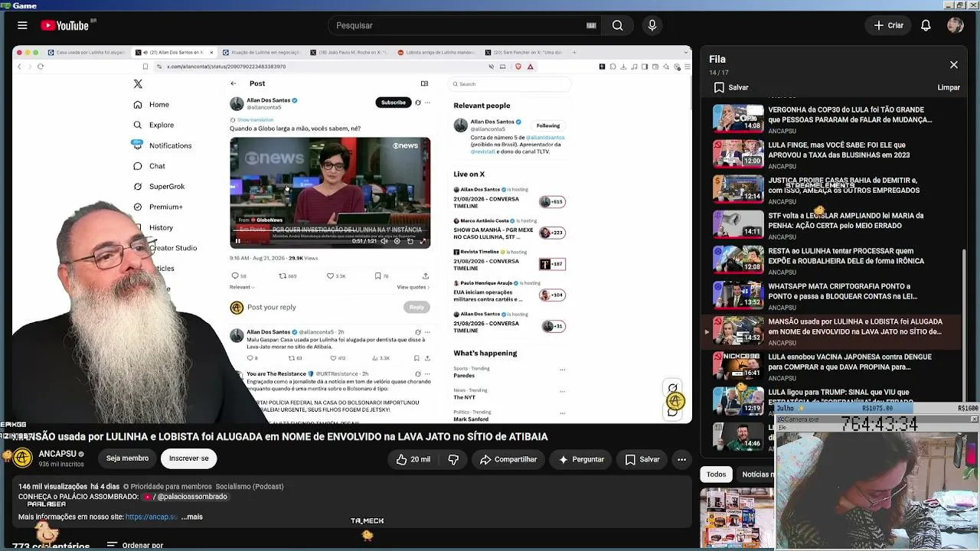Clear the queue with Limpar
Screen dimensions: 980x551
[x=949, y=87]
